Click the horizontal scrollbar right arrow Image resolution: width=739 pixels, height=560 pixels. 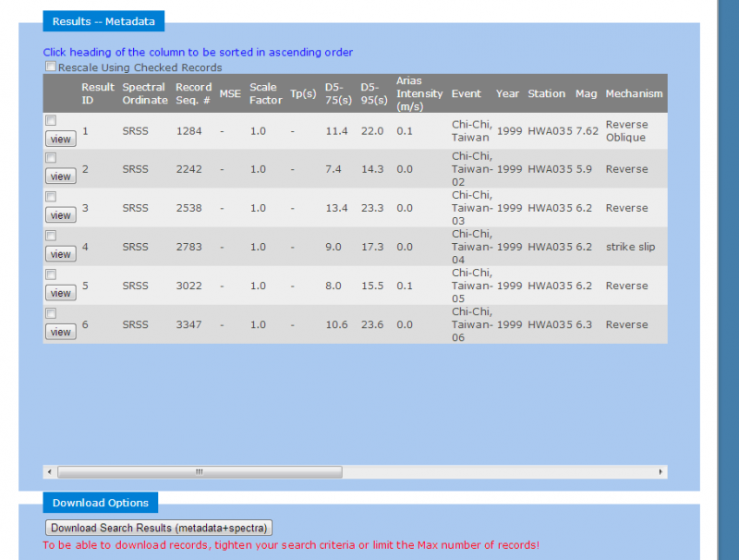coord(660,472)
